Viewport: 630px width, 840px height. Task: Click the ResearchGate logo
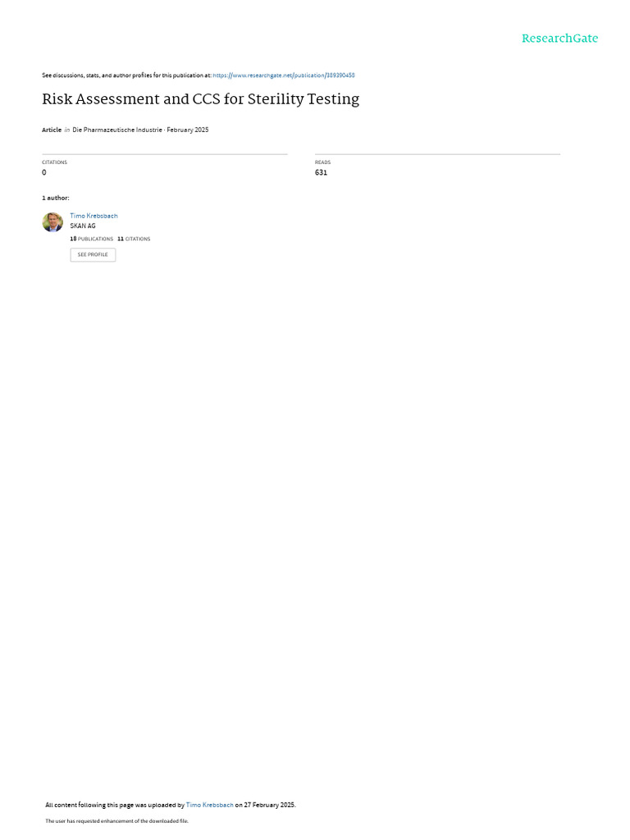click(x=559, y=39)
